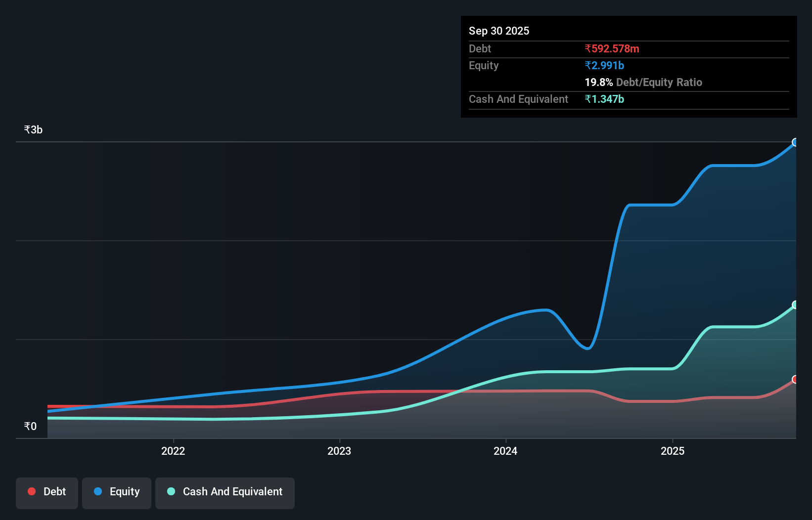Select the red Debt endpoint marker on the chart

pyautogui.click(x=795, y=380)
